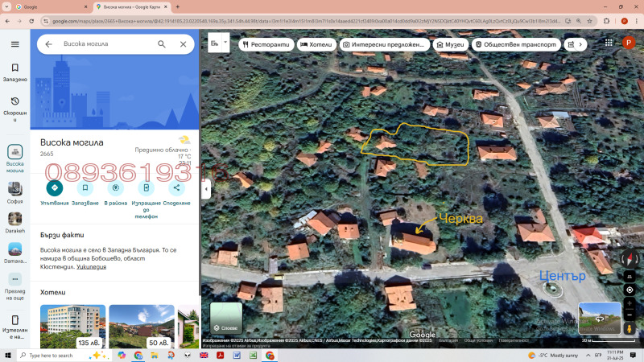This screenshot has width=644, height=362.
Task: Click the Музеи filter button
Action: [x=449, y=45]
